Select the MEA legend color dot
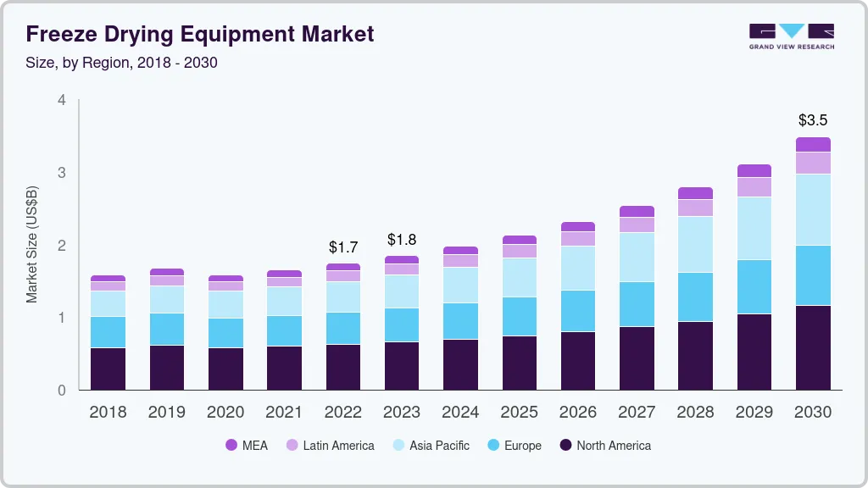This screenshot has height=488, width=868. point(231,445)
